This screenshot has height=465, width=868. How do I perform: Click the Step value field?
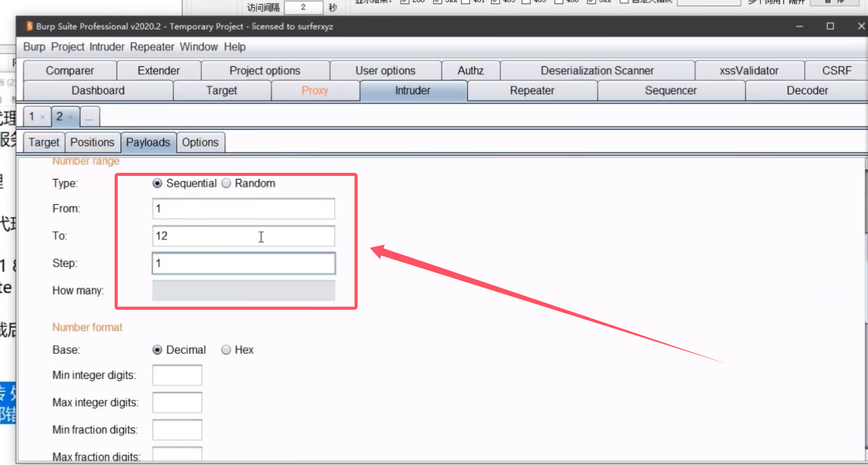(x=243, y=263)
